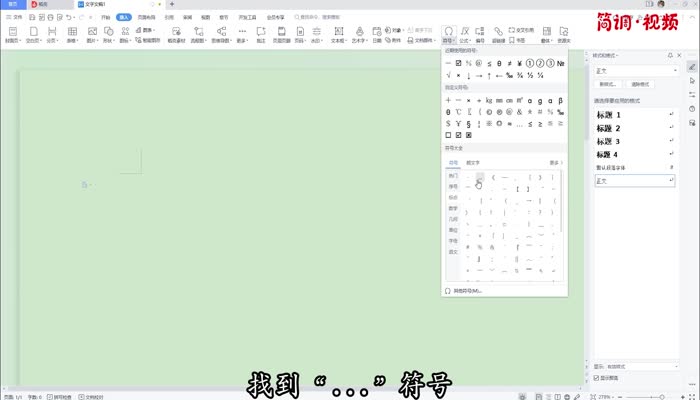The width and height of the screenshot is (700, 400).
Task: Click the Comment (批注) icon
Action: (261, 35)
